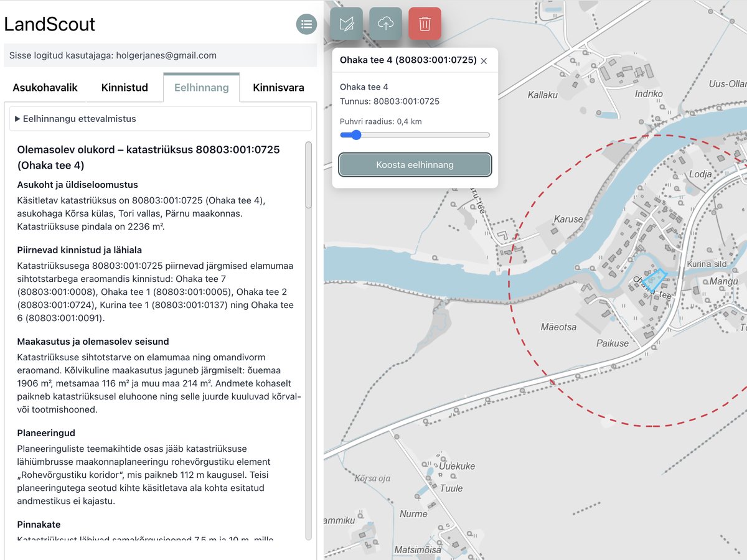Click the highlighted blue parcel on map
This screenshot has width=747, height=560.
tap(654, 280)
